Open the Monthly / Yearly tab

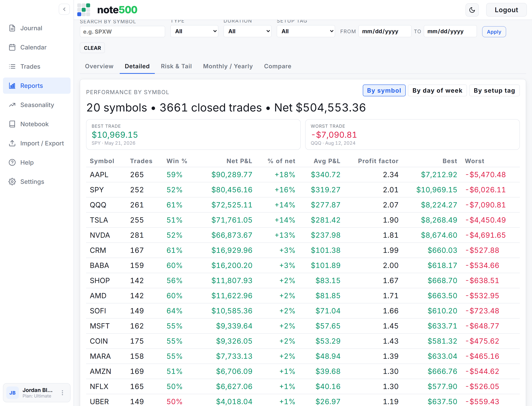(228, 66)
